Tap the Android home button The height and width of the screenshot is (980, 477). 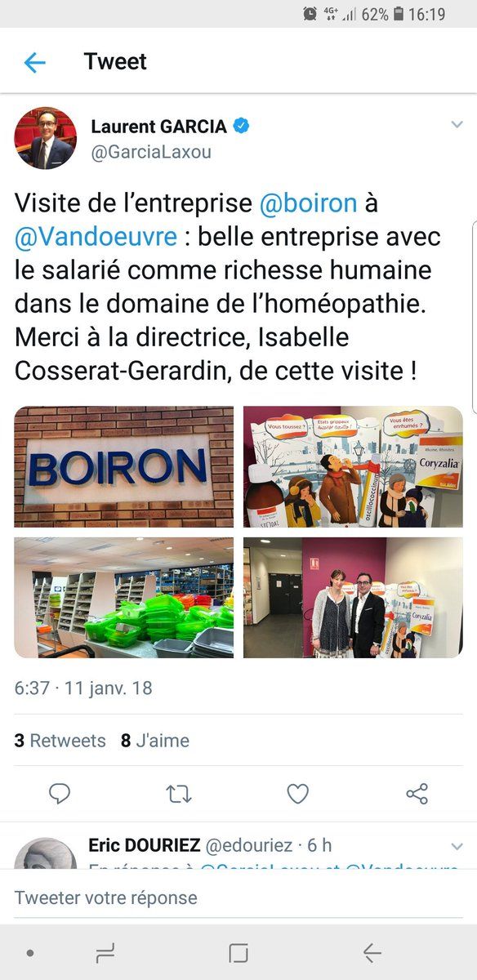238,952
